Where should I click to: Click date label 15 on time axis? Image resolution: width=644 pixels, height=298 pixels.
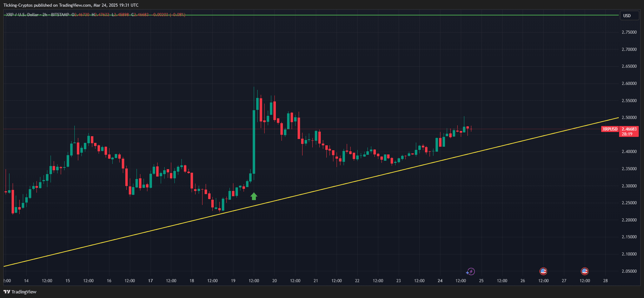[68, 281]
